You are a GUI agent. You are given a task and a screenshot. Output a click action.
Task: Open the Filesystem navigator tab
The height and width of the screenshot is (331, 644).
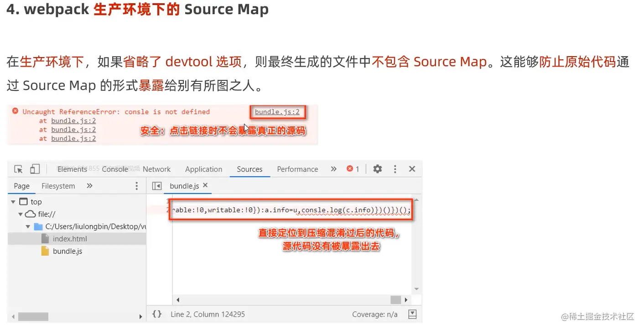[58, 186]
